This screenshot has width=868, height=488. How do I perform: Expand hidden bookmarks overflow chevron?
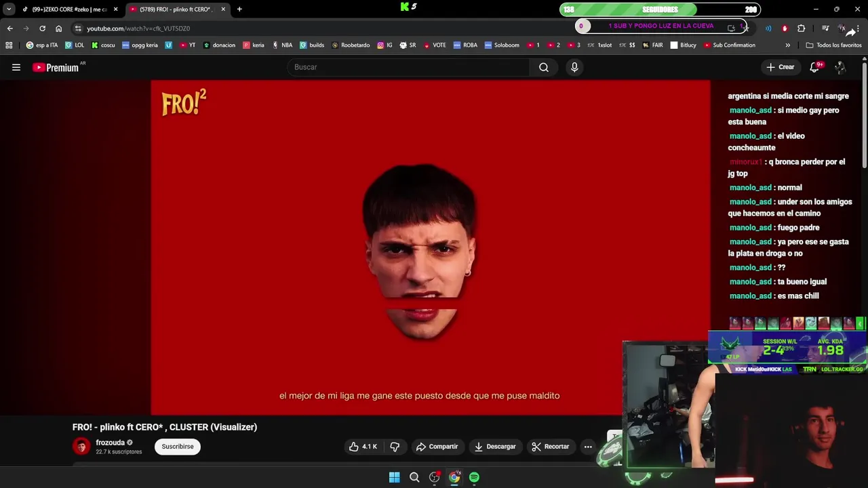787,45
